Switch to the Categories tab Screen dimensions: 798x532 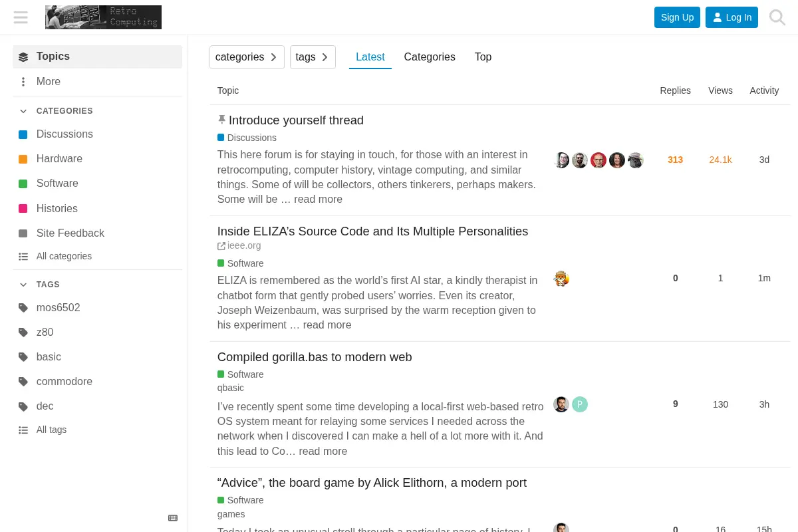pos(430,57)
